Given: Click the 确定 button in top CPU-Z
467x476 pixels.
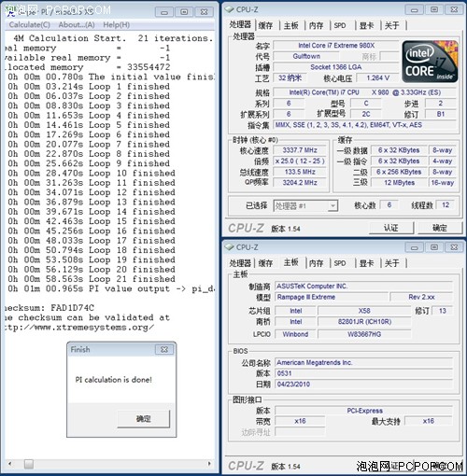Looking at the screenshot, I should click(x=440, y=228).
